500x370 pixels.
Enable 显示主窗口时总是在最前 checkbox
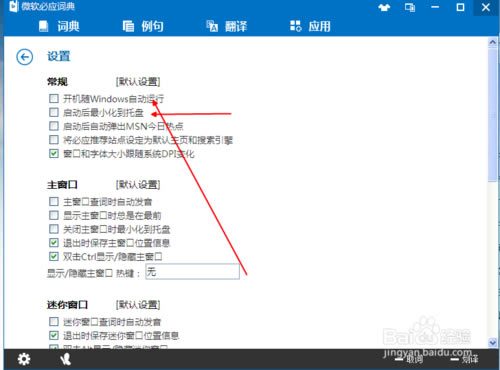[54, 215]
